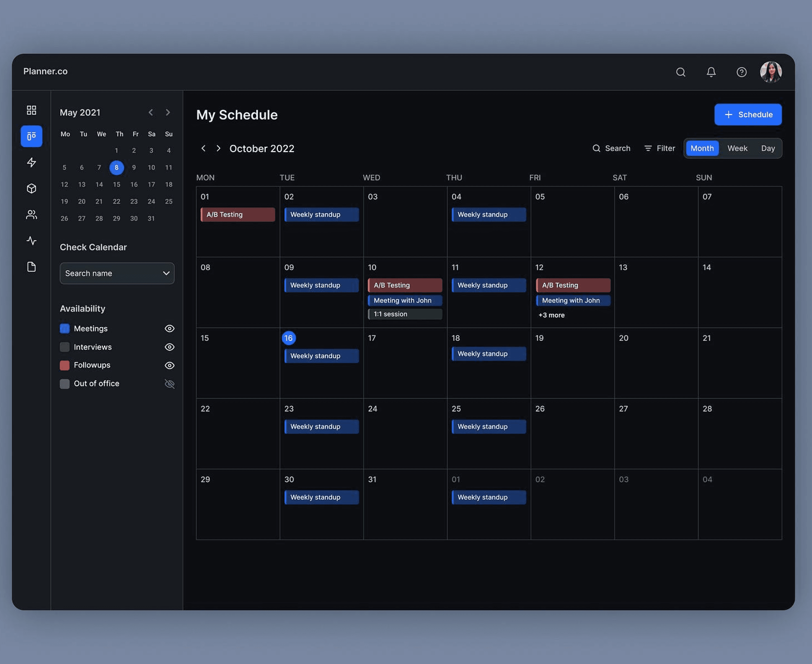Click the help question mark icon
This screenshot has width=812, height=664.
tap(741, 72)
